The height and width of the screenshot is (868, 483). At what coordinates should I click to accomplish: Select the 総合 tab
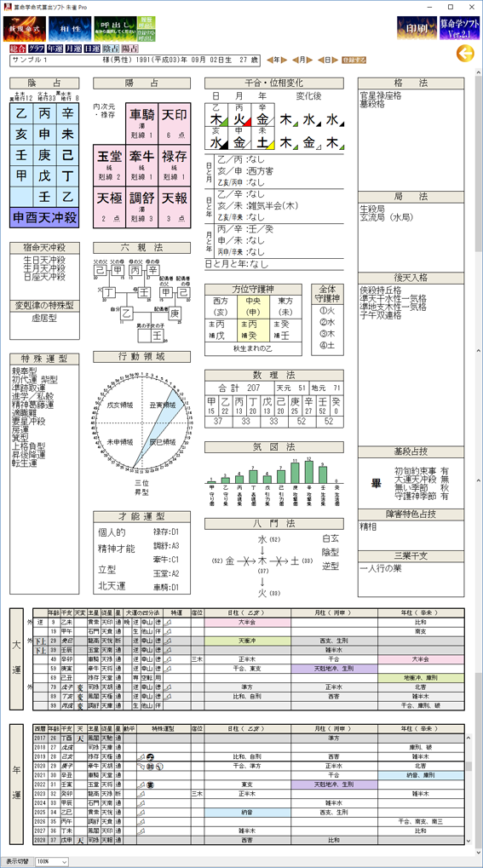pos(18,49)
